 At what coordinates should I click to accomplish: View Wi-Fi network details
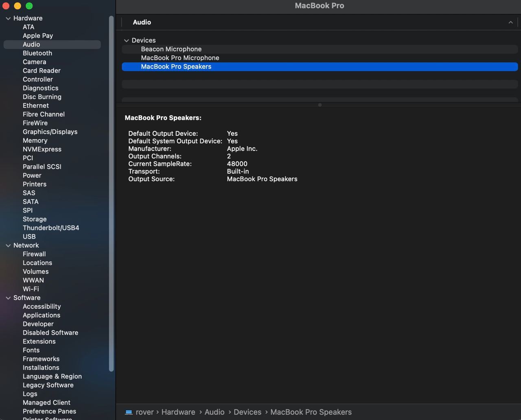point(31,289)
